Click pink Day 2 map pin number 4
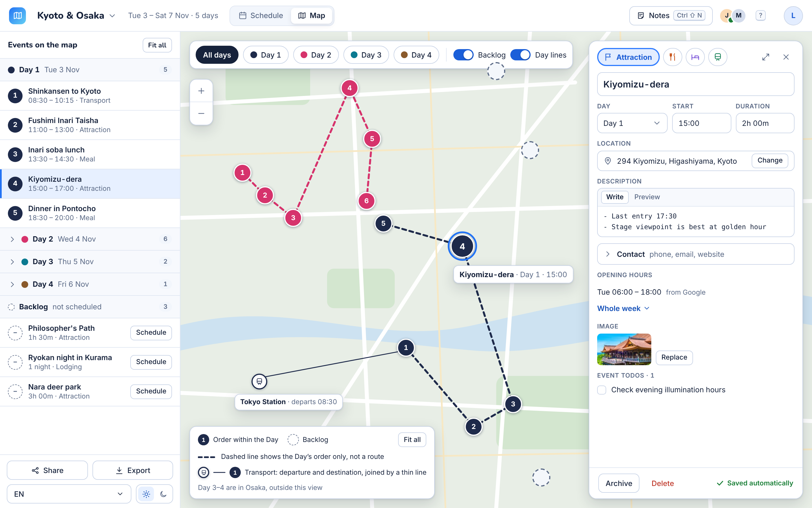This screenshot has height=508, width=812. 350,88
